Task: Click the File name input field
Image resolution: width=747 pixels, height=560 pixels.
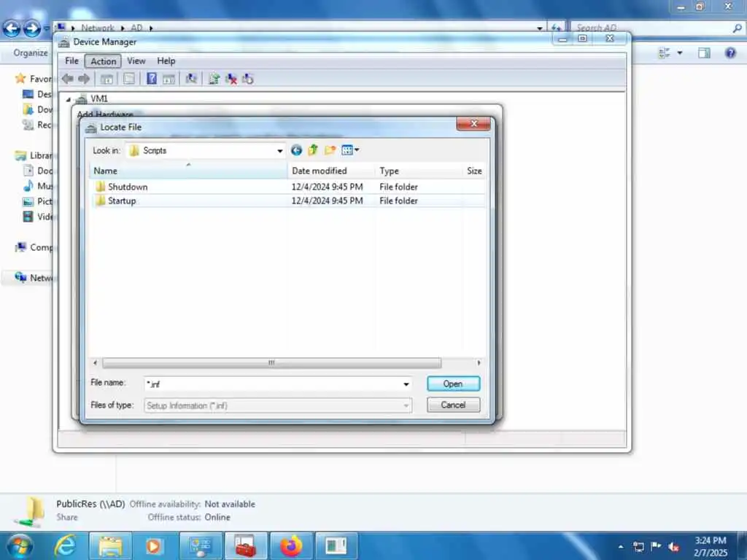Action: click(273, 384)
